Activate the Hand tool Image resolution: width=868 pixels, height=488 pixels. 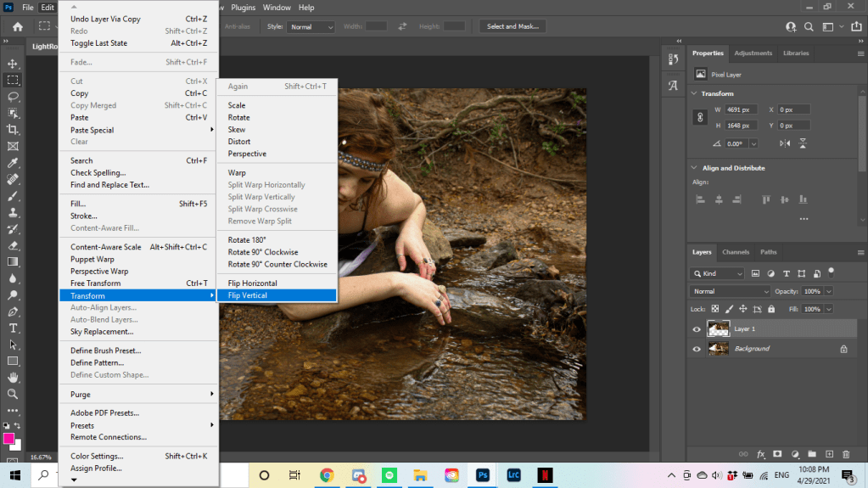click(13, 378)
